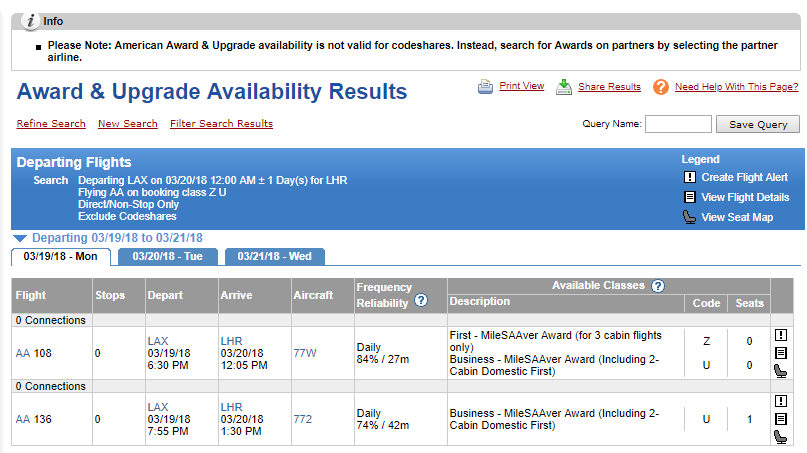View seat map for AA 108
The width and height of the screenshot is (807, 453).
point(780,371)
